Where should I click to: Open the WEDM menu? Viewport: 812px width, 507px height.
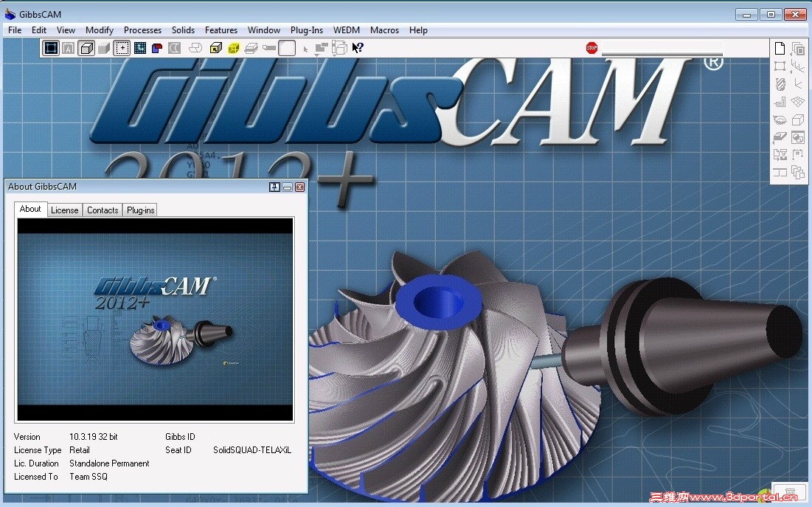[x=347, y=30]
